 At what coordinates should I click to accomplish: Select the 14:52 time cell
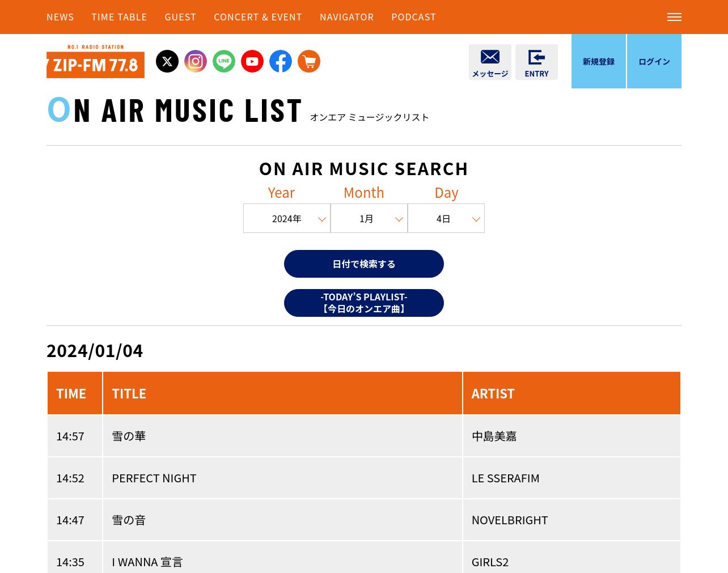(75, 478)
